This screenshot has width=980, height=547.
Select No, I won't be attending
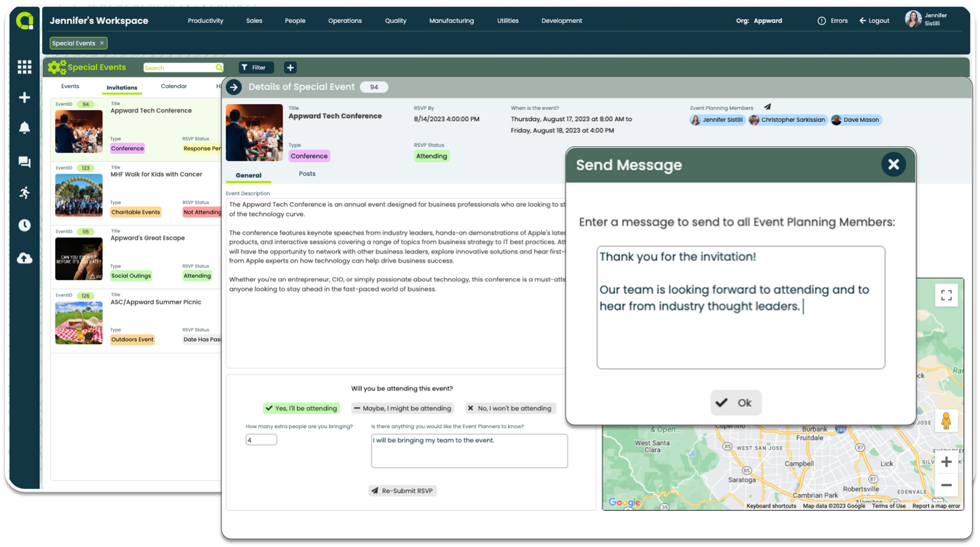coord(510,408)
